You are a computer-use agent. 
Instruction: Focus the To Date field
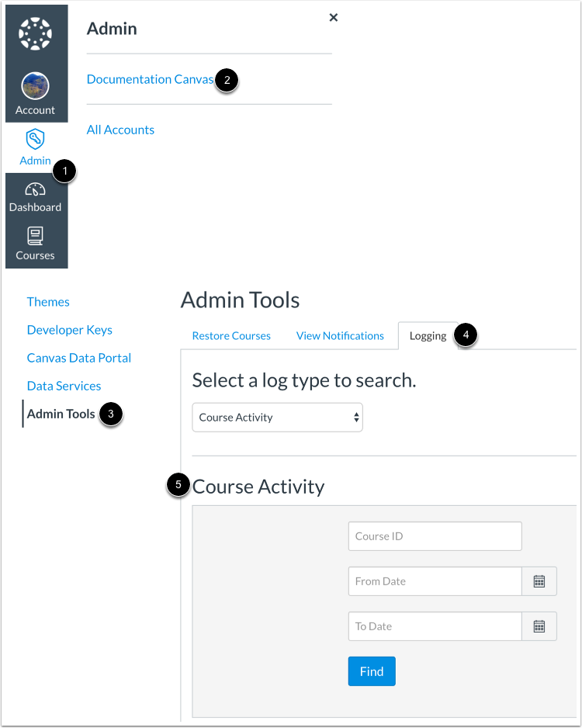435,626
